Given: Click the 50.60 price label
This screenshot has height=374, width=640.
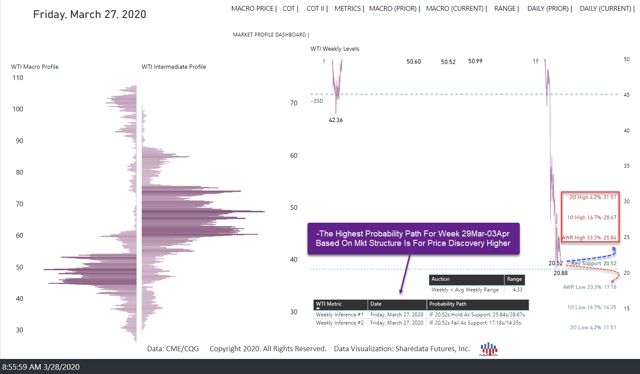Looking at the screenshot, I should coord(413,62).
